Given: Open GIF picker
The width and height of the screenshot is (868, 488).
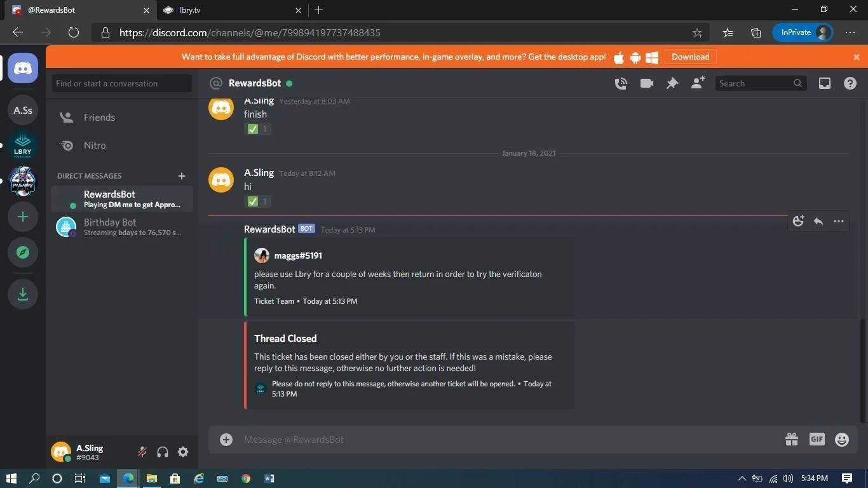Looking at the screenshot, I should [817, 439].
